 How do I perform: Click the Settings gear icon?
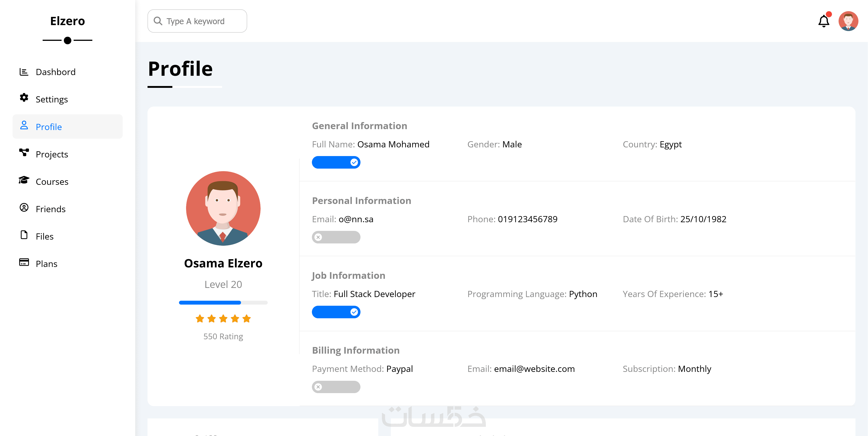pyautogui.click(x=24, y=98)
